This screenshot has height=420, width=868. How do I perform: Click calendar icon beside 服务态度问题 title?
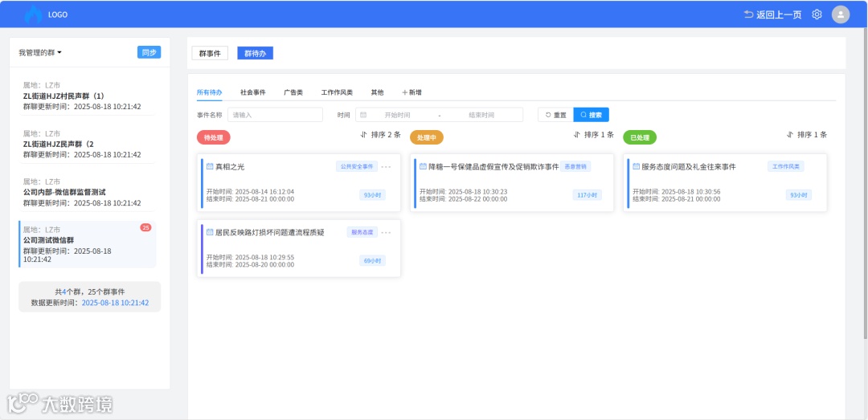[x=636, y=166]
